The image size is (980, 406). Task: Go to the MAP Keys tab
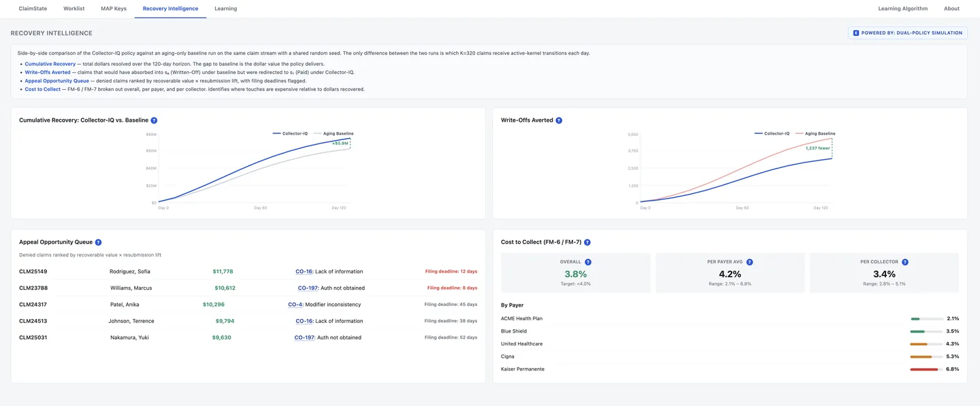(114, 9)
